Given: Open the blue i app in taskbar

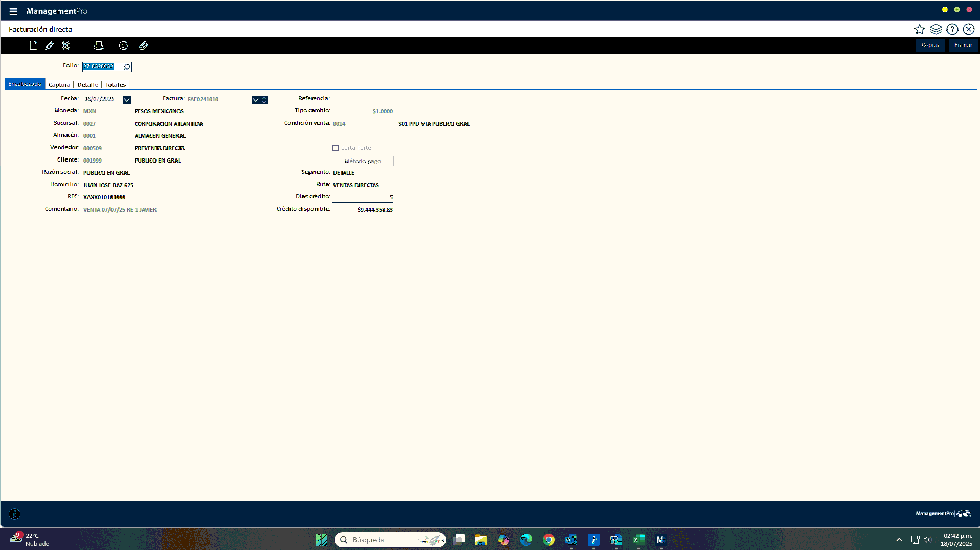Looking at the screenshot, I should coord(594,540).
